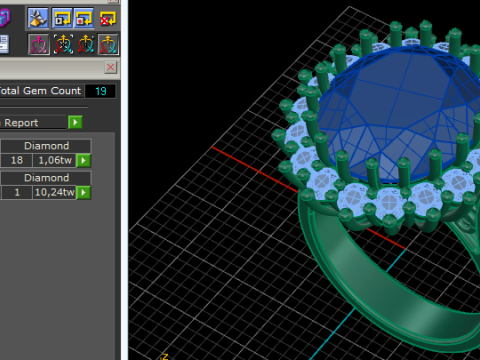Select the Total Gem Count value 19
The width and height of the screenshot is (480, 360).
point(100,91)
